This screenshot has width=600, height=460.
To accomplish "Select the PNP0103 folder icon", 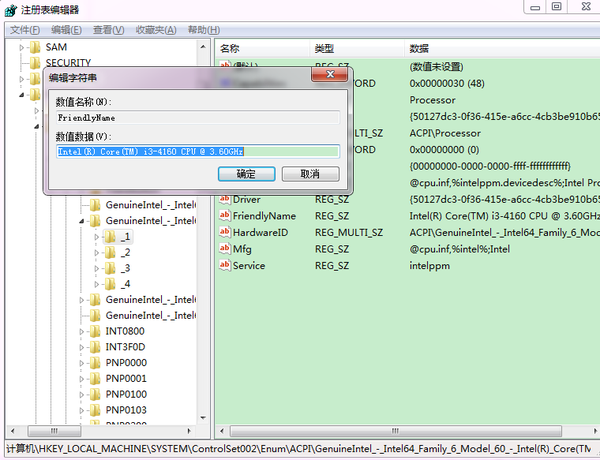I will point(95,410).
